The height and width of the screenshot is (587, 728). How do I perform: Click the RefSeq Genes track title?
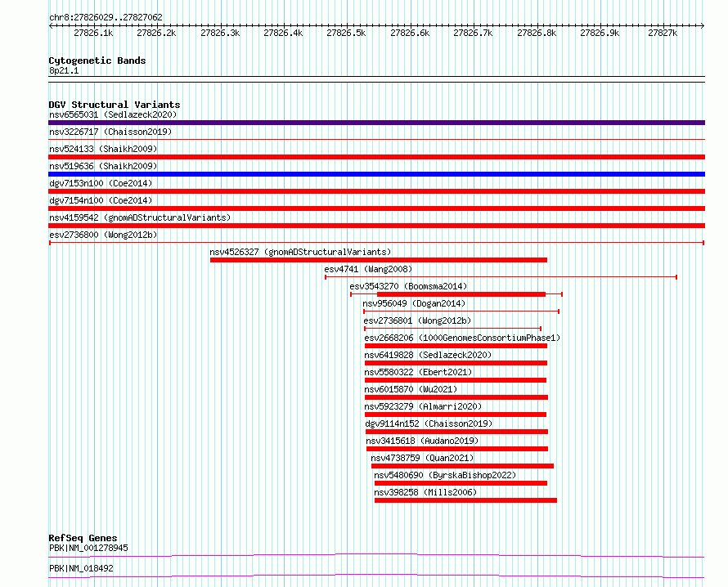pyautogui.click(x=83, y=538)
